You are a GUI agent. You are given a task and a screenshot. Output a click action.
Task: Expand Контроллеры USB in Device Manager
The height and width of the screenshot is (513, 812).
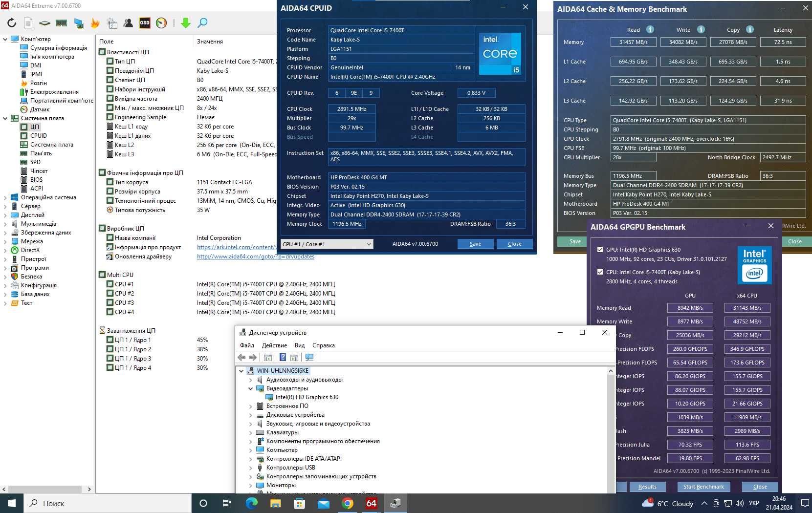click(x=251, y=468)
